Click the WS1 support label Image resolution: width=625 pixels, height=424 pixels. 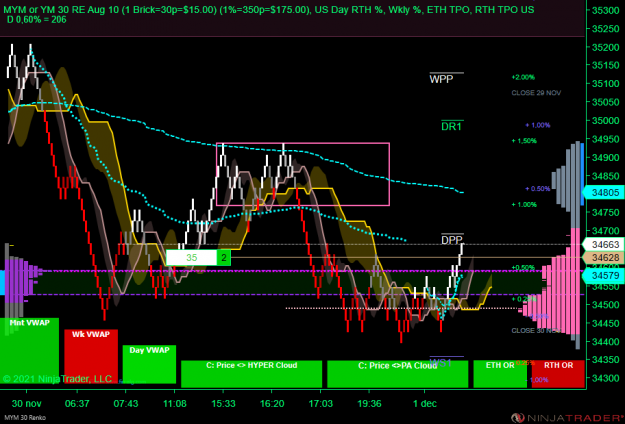coord(440,363)
